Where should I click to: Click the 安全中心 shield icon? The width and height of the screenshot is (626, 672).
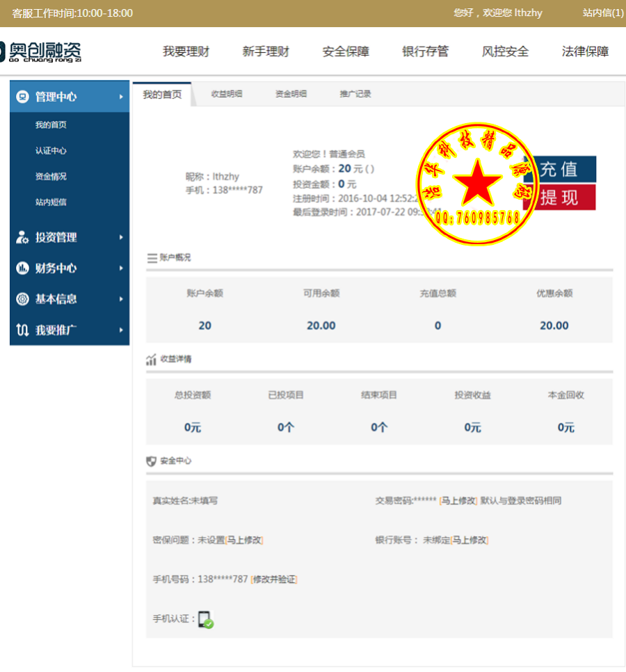click(151, 461)
